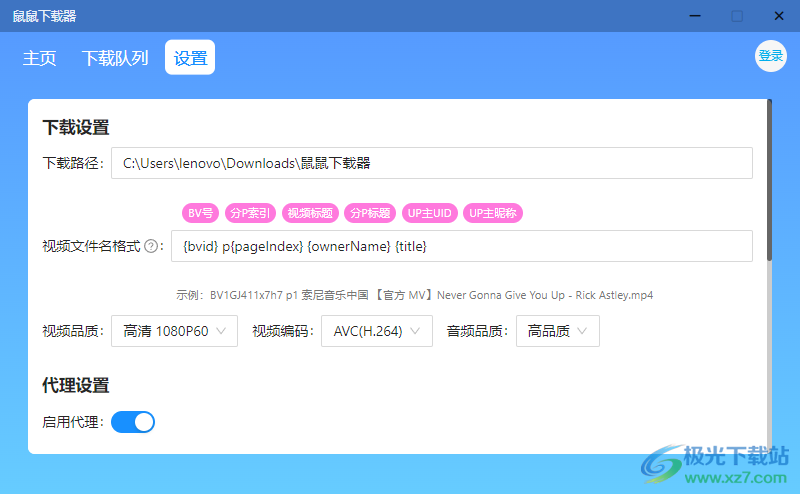Open the 视频品质 dropdown showing 高清 1080P60

click(174, 331)
